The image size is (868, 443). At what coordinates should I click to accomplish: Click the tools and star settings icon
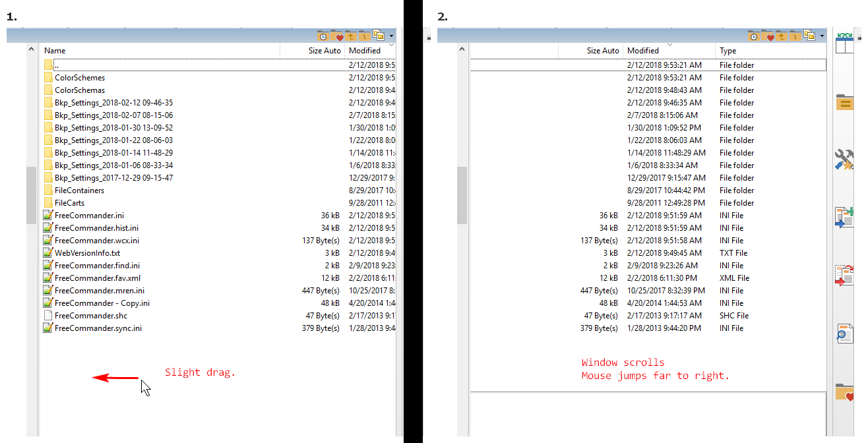[x=845, y=159]
